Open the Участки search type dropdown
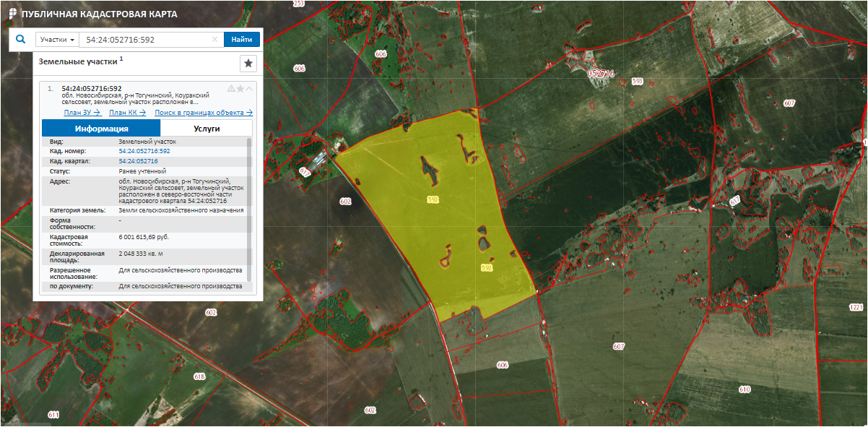868x427 pixels. point(58,40)
